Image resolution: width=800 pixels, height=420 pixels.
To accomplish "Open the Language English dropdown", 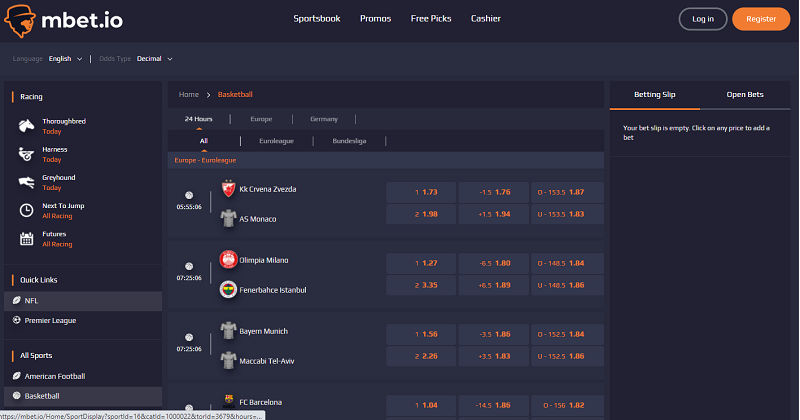I will coord(65,59).
